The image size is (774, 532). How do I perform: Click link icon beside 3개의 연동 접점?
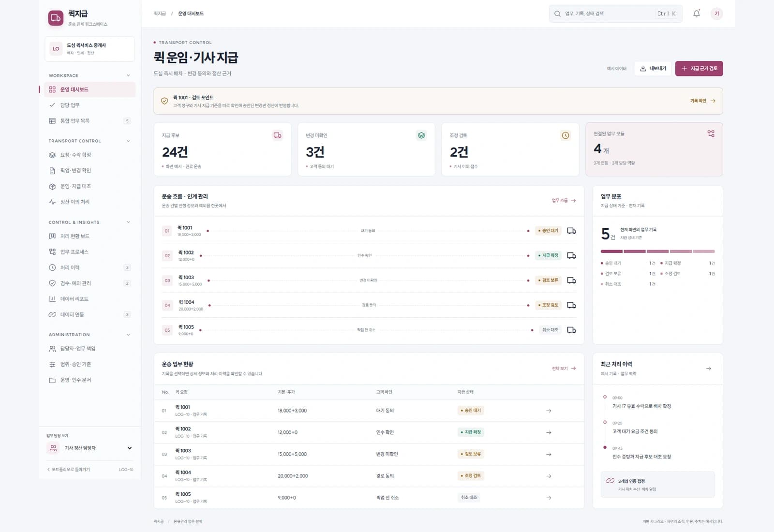tap(610, 481)
